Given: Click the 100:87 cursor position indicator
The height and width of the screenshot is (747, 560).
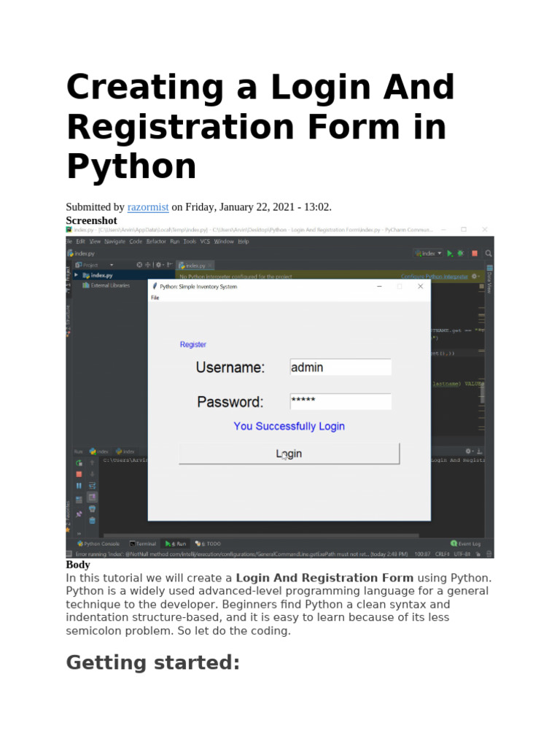Looking at the screenshot, I should point(422,554).
